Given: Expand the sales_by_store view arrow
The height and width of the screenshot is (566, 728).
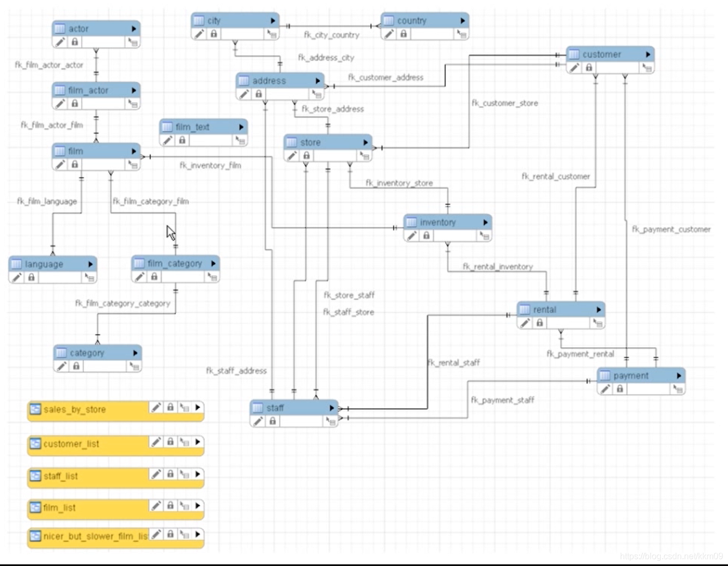Looking at the screenshot, I should (x=198, y=407).
